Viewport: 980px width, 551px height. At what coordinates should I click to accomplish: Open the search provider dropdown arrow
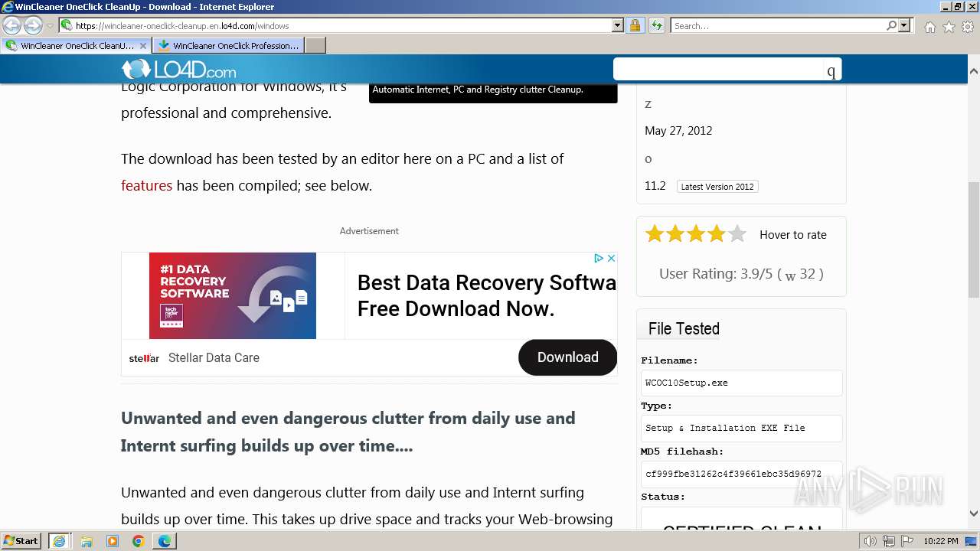tap(904, 25)
